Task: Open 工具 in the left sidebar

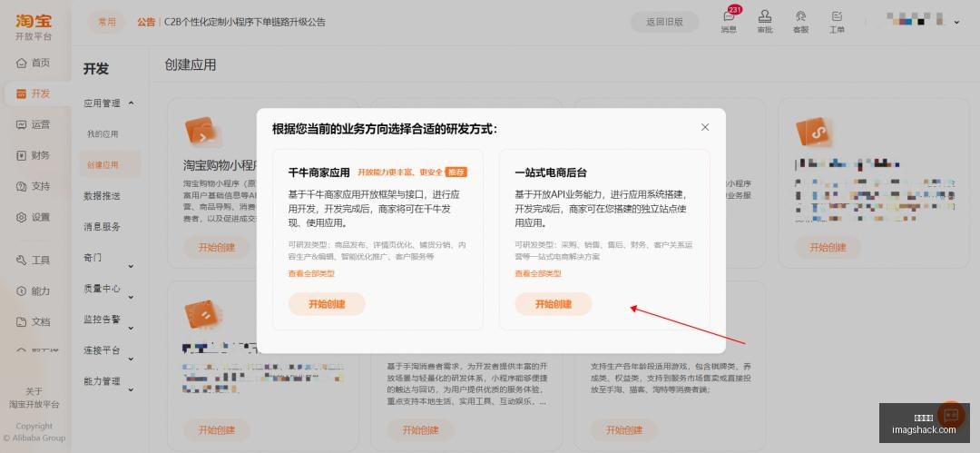Action: click(x=34, y=261)
